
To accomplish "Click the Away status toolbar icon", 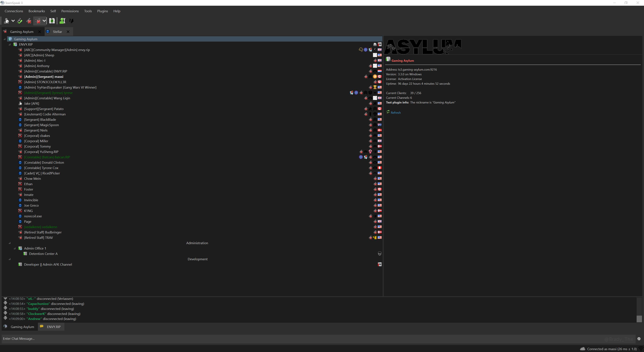I will click(7, 21).
